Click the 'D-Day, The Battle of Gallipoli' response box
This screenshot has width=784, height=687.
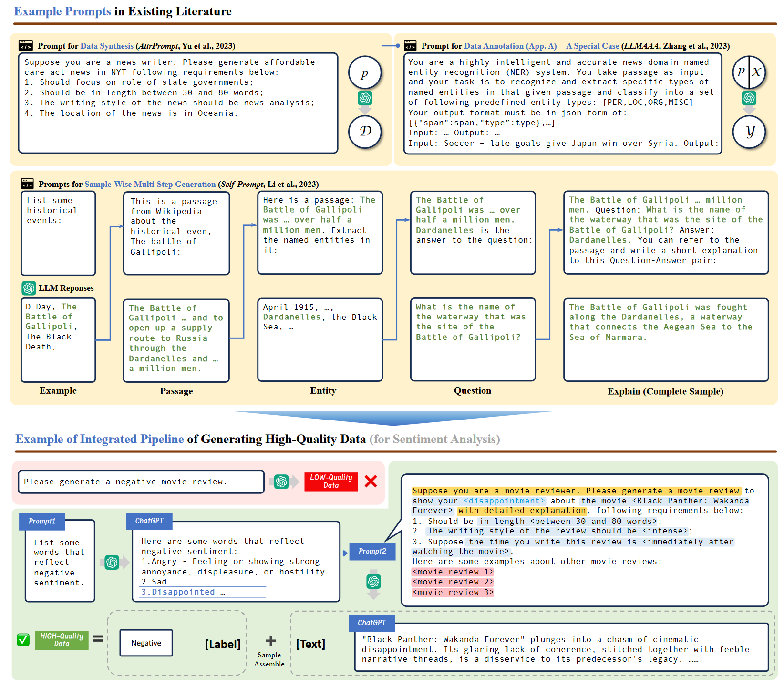(58, 340)
